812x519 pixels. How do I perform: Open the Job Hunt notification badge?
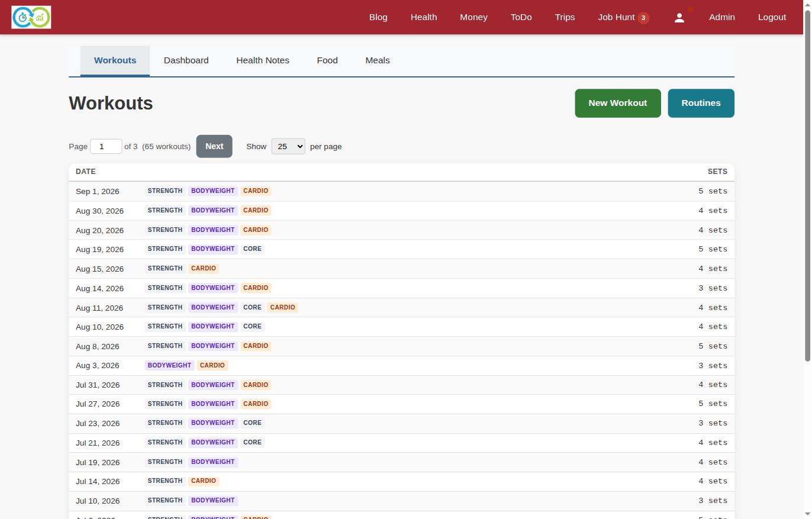point(643,18)
